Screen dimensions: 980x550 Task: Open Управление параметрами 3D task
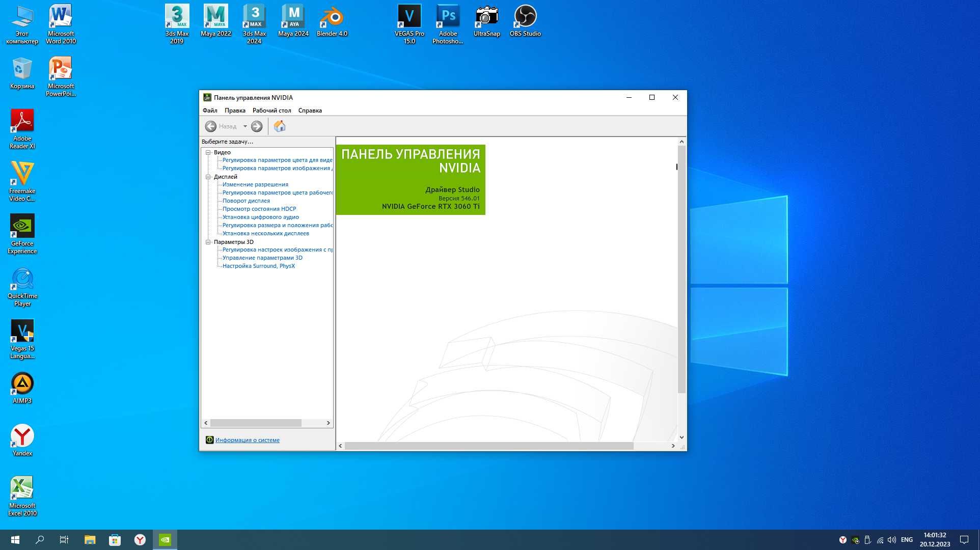pos(262,258)
